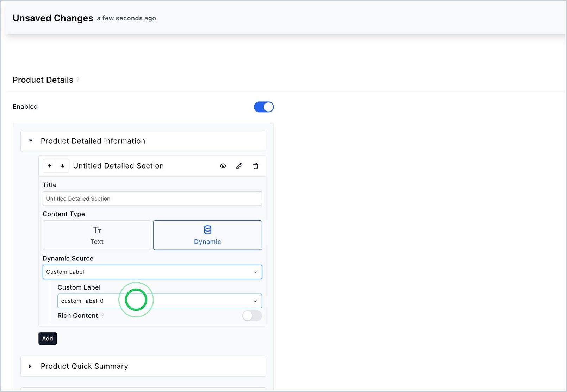Toggle visibility eye of Untitled Detailed Section

click(x=223, y=166)
